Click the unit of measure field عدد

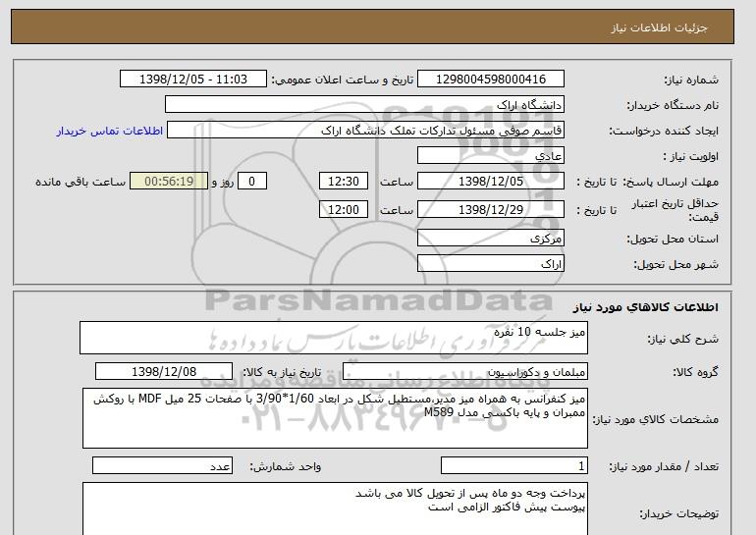click(x=162, y=466)
